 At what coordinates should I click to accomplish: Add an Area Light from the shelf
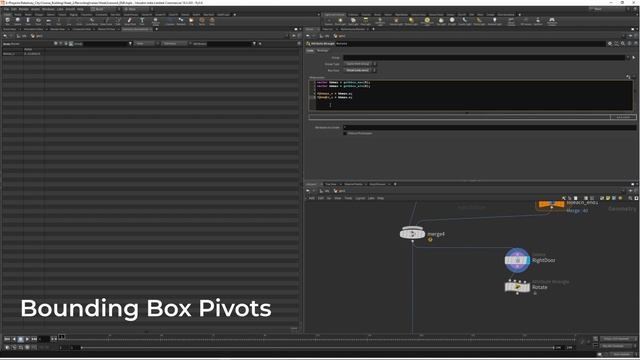click(x=366, y=21)
